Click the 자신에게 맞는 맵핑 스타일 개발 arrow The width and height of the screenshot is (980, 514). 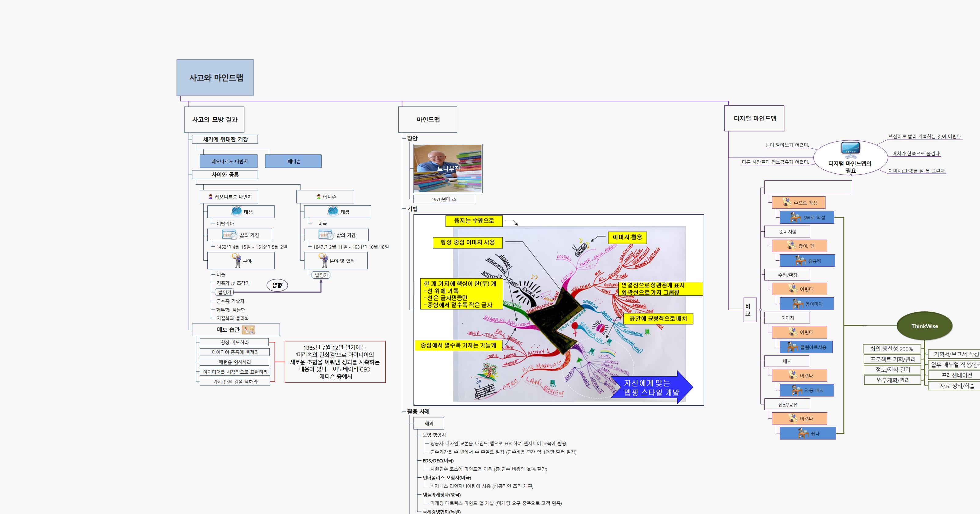[x=651, y=387]
